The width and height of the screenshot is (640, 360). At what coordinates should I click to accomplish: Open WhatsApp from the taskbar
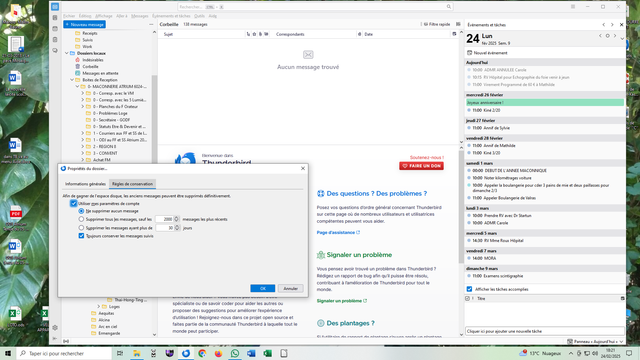pyautogui.click(x=235, y=353)
